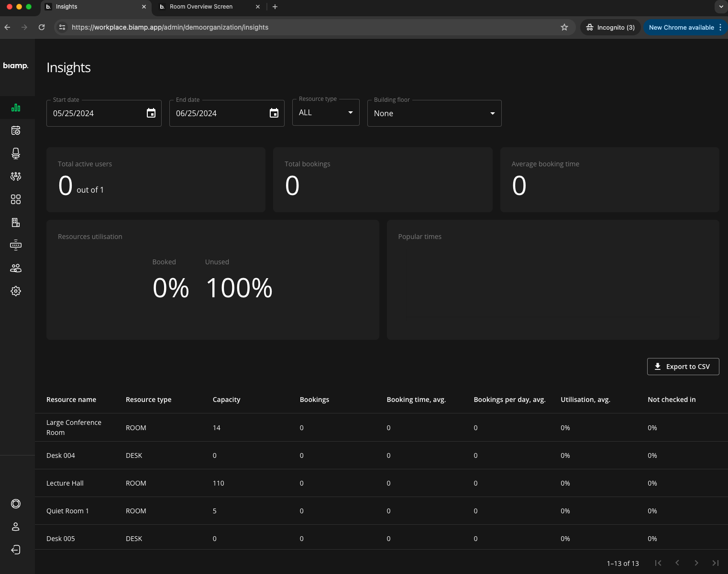Click the Total bookings card

[x=383, y=180]
